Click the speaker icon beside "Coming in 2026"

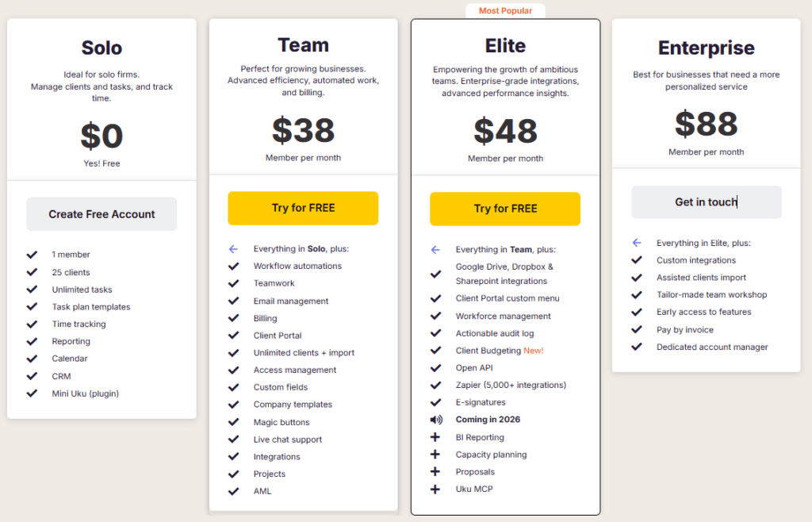point(436,419)
